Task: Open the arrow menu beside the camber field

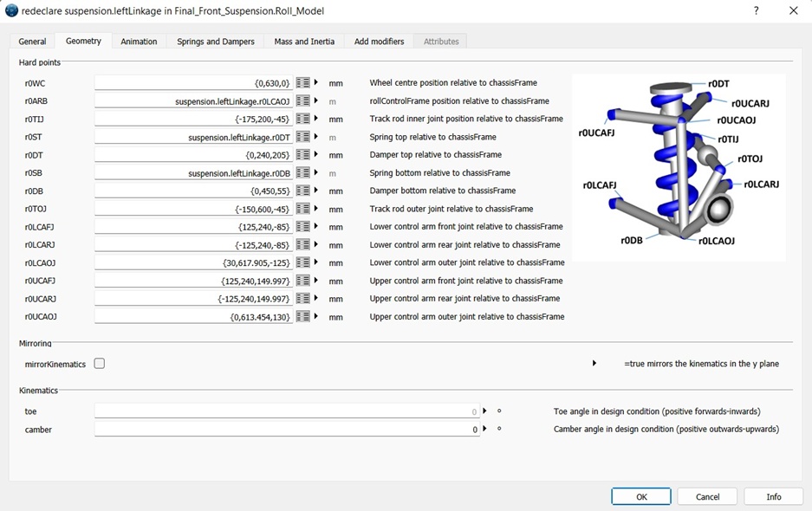Action: coord(485,430)
